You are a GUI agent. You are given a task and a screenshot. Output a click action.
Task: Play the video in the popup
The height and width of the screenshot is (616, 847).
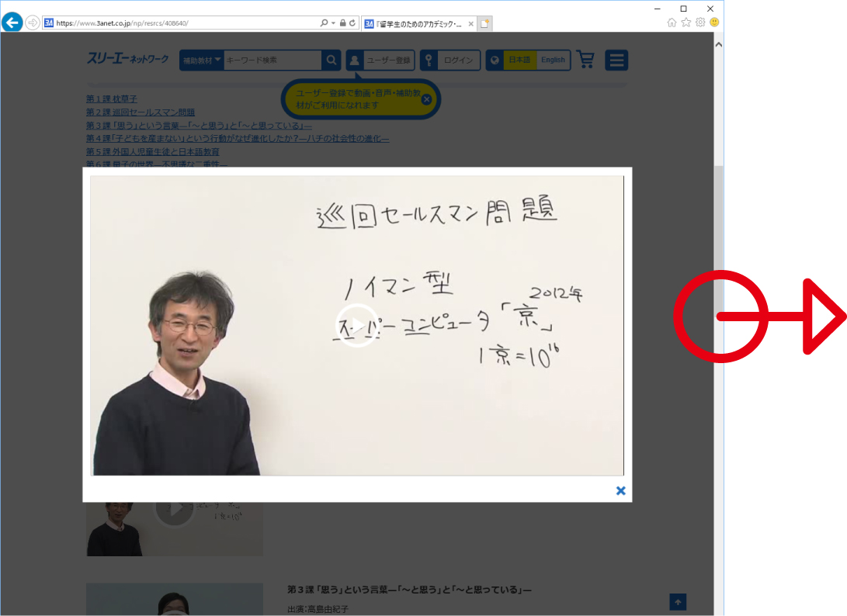coord(356,326)
